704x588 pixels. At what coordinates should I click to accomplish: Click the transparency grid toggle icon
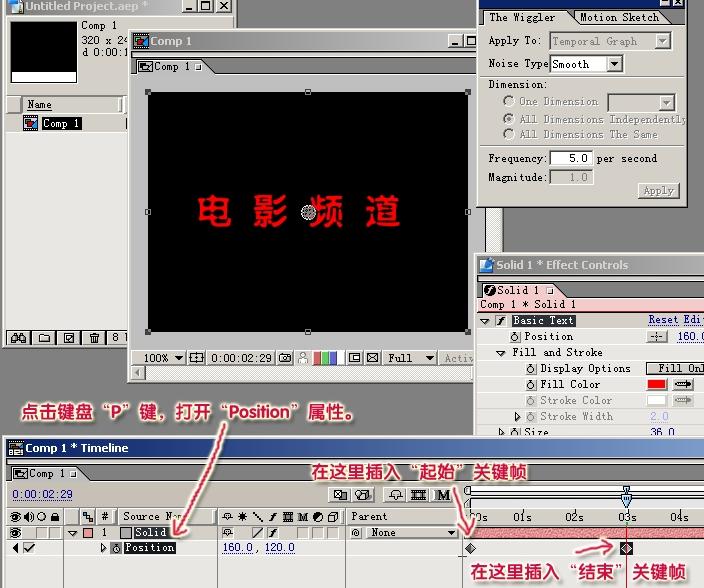click(x=372, y=358)
